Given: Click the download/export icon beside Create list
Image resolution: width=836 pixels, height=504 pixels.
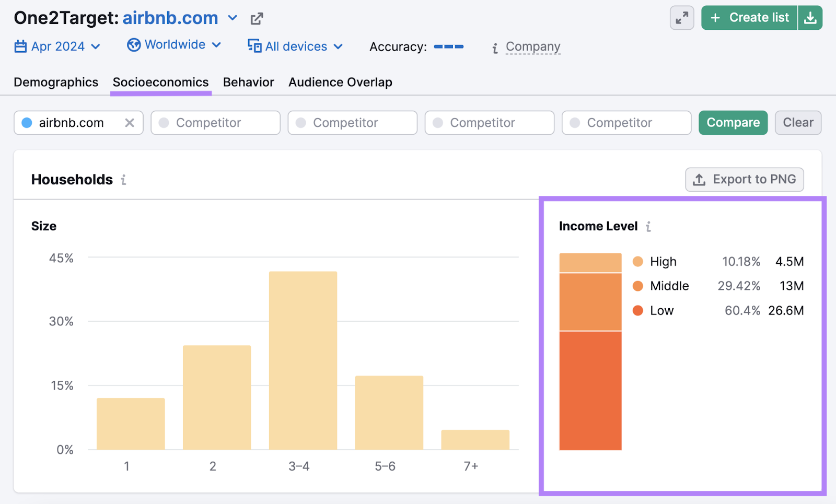Looking at the screenshot, I should pyautogui.click(x=810, y=17).
